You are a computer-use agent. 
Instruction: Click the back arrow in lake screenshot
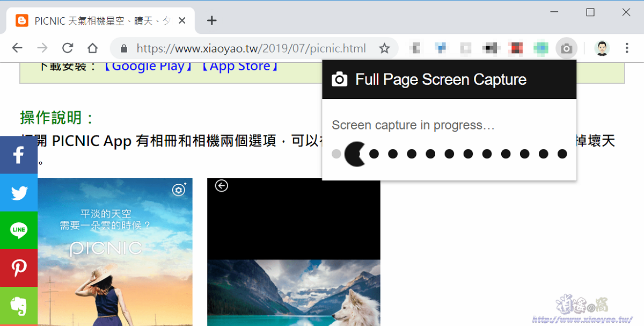pos(221,186)
